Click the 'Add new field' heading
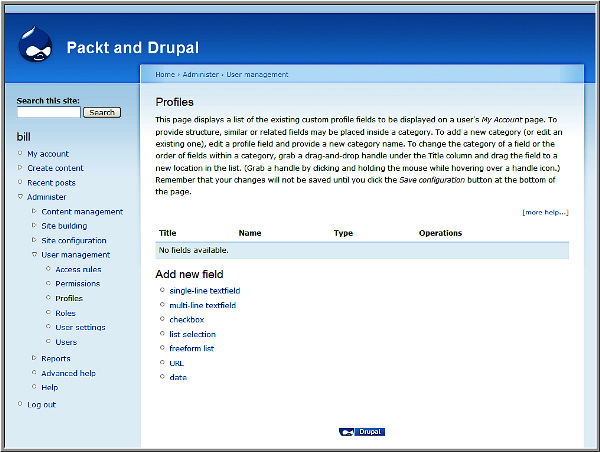Viewport: 600px width, 452px height. coord(189,274)
